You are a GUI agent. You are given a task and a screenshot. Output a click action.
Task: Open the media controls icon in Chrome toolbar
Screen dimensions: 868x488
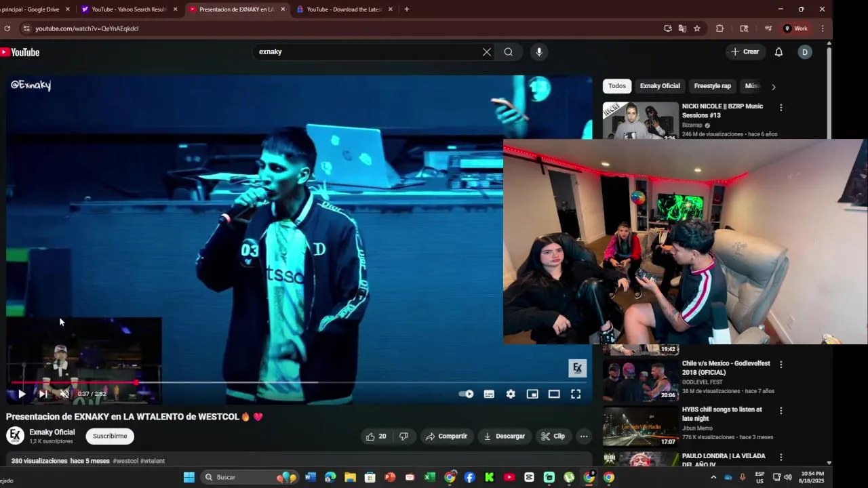pos(768,28)
